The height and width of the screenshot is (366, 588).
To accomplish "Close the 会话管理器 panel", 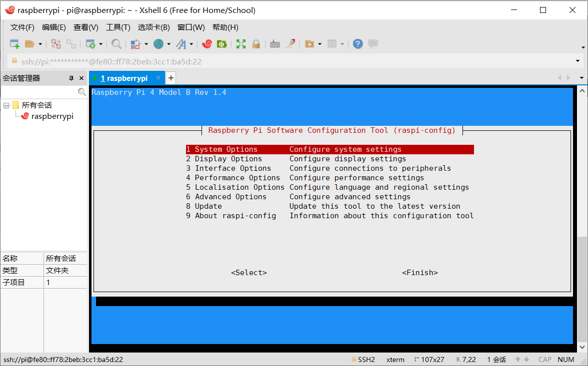I will pyautogui.click(x=81, y=78).
